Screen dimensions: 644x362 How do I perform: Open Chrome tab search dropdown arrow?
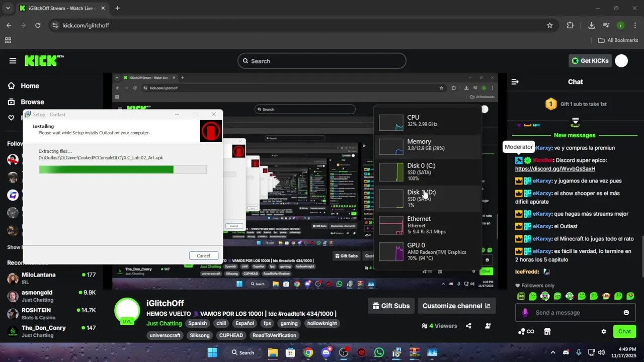pyautogui.click(x=8, y=8)
